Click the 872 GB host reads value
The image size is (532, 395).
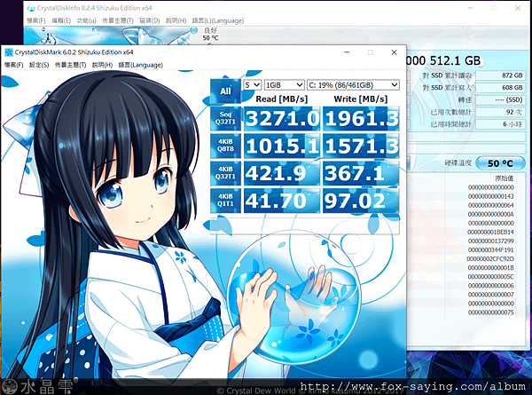(x=501, y=75)
